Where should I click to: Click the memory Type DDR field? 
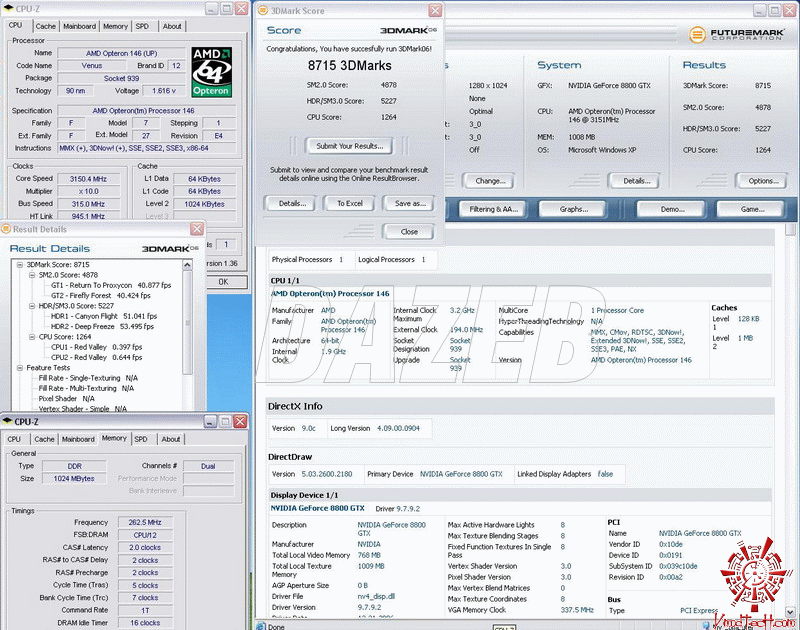[x=74, y=466]
